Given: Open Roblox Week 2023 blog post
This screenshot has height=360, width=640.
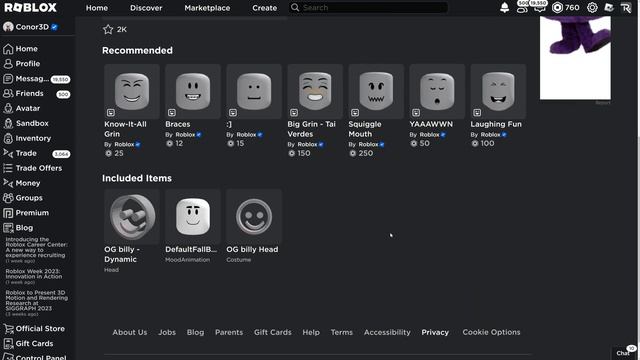Looking at the screenshot, I should click(x=34, y=274).
